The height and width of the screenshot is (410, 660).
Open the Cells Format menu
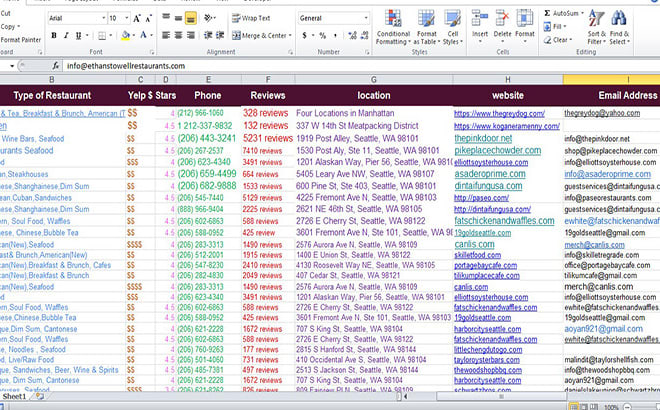525,26
